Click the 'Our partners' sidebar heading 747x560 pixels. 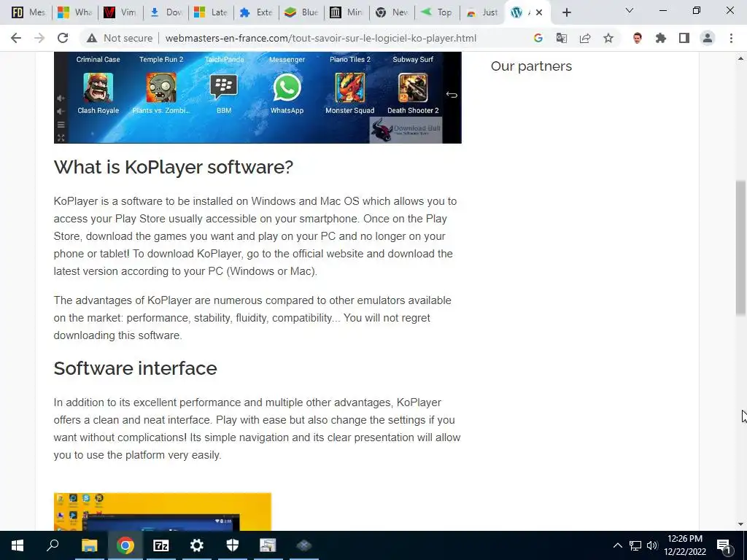coord(531,66)
